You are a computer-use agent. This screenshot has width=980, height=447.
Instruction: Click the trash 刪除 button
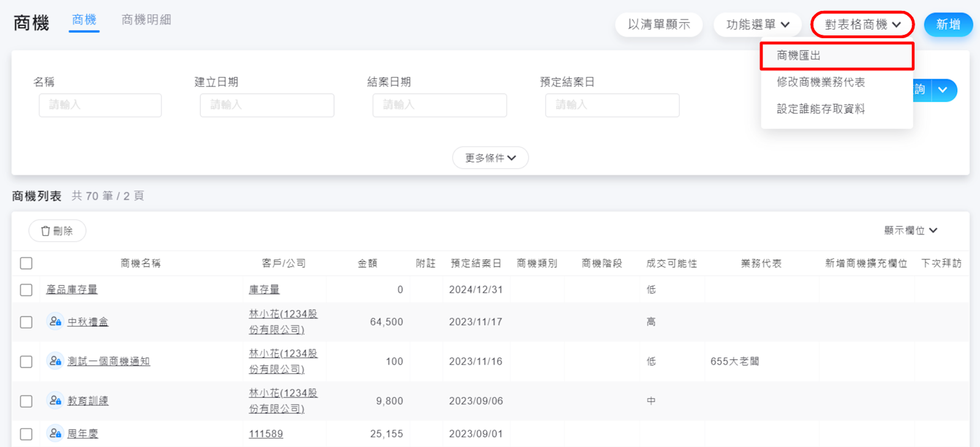57,231
